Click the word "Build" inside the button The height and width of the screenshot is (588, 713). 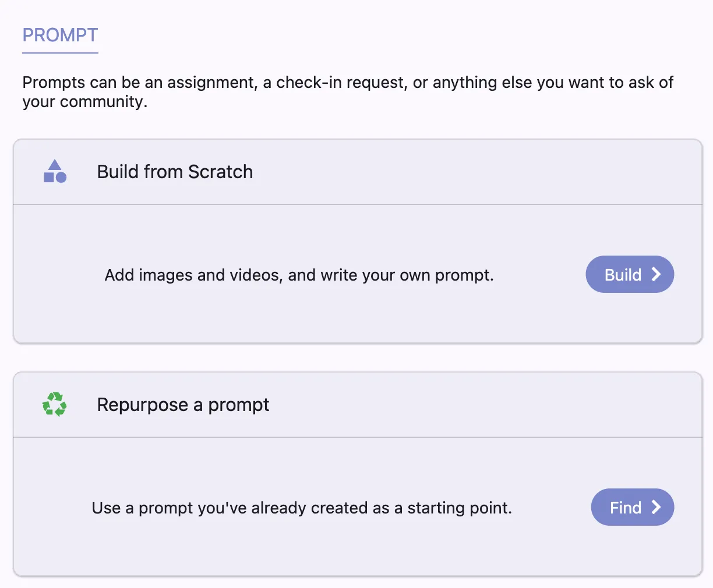tap(623, 275)
